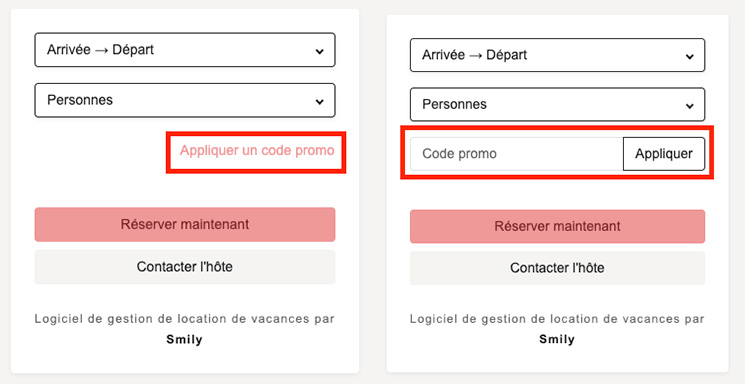This screenshot has width=745, height=384.
Task: Click "Réserver maintenant" in the left card
Action: click(185, 224)
